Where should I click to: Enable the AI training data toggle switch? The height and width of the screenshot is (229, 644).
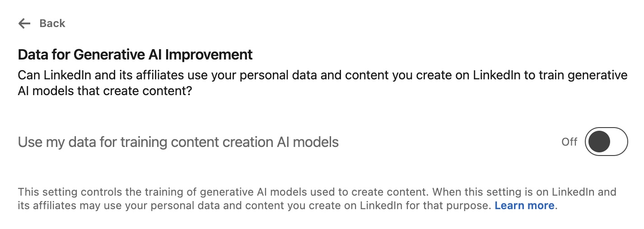[606, 142]
